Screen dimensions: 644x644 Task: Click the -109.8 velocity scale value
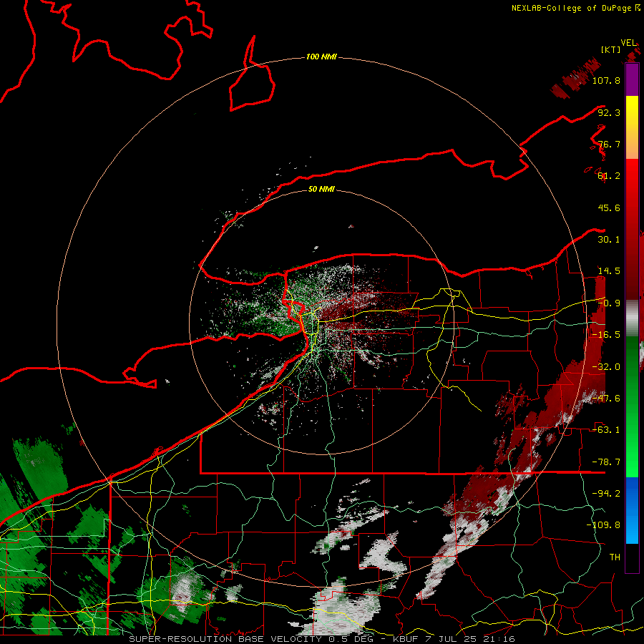[603, 525]
